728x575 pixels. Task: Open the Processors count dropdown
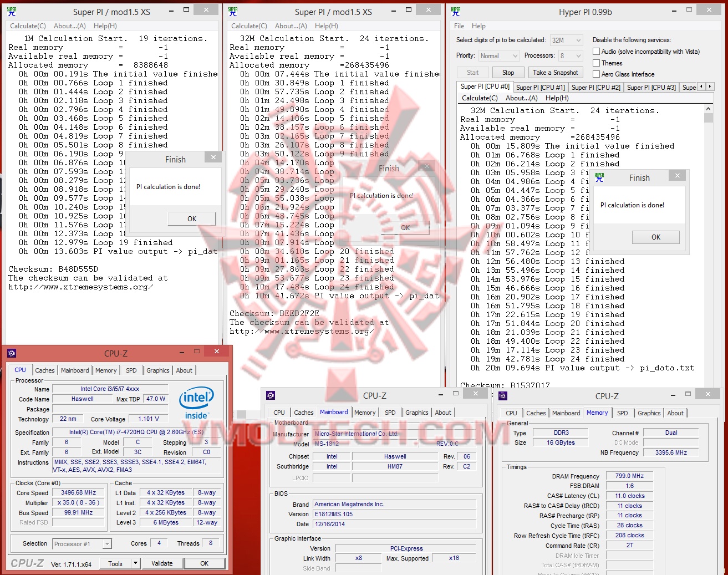[570, 55]
